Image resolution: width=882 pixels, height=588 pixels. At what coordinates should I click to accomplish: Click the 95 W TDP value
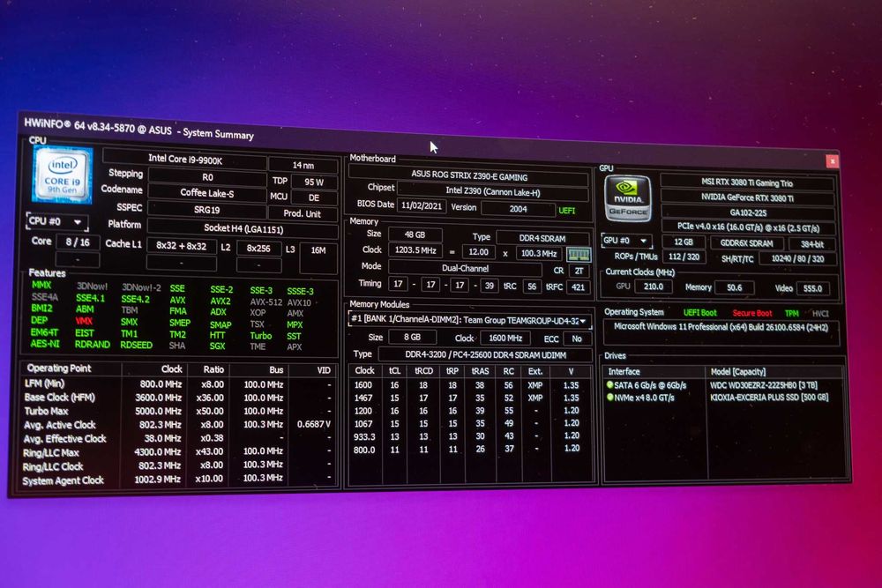pyautogui.click(x=314, y=182)
